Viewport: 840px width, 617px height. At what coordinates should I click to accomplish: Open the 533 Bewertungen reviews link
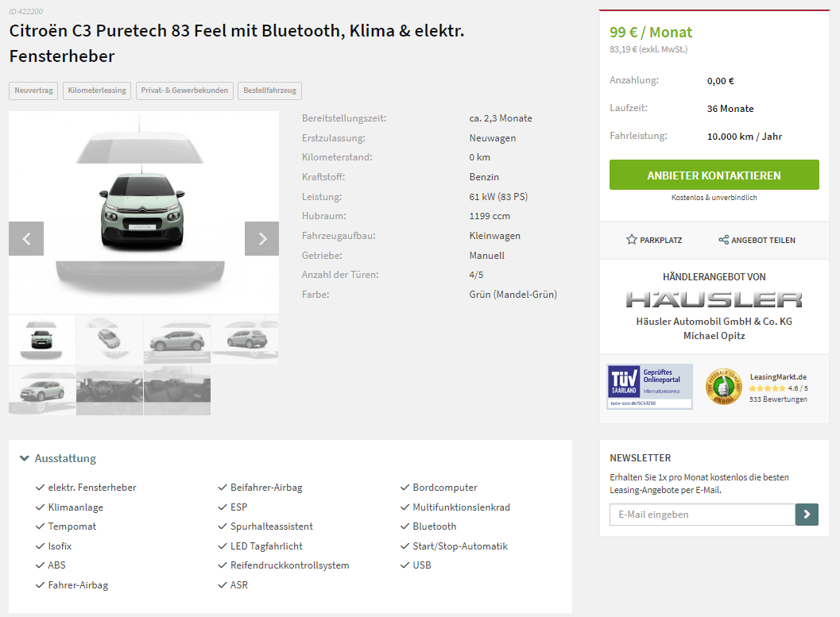pyautogui.click(x=778, y=399)
